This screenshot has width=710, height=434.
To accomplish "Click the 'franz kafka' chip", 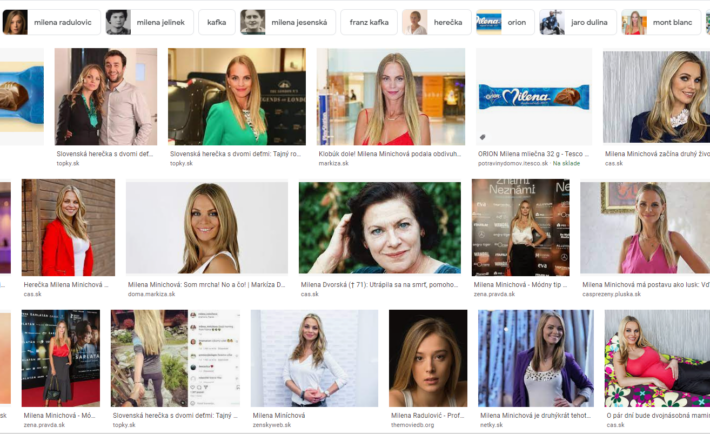I will coord(369,22).
